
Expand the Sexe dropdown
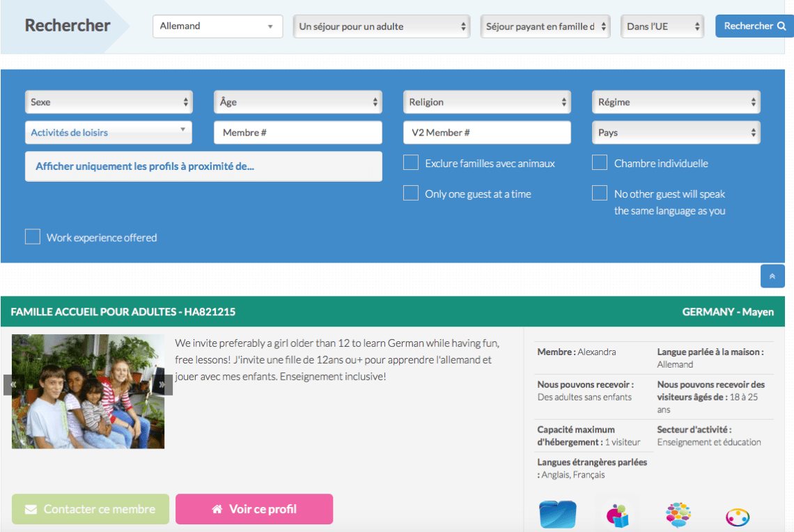click(109, 102)
